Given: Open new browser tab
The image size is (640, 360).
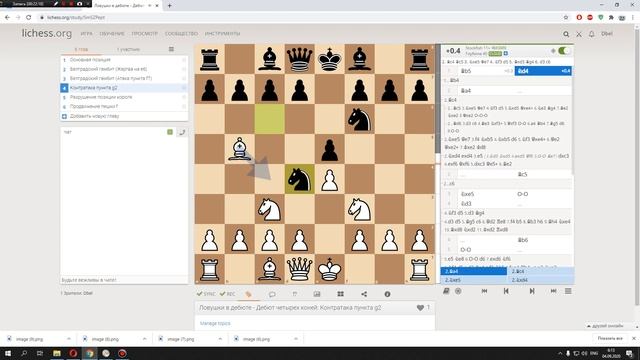Looking at the screenshot, I should click(x=169, y=6).
